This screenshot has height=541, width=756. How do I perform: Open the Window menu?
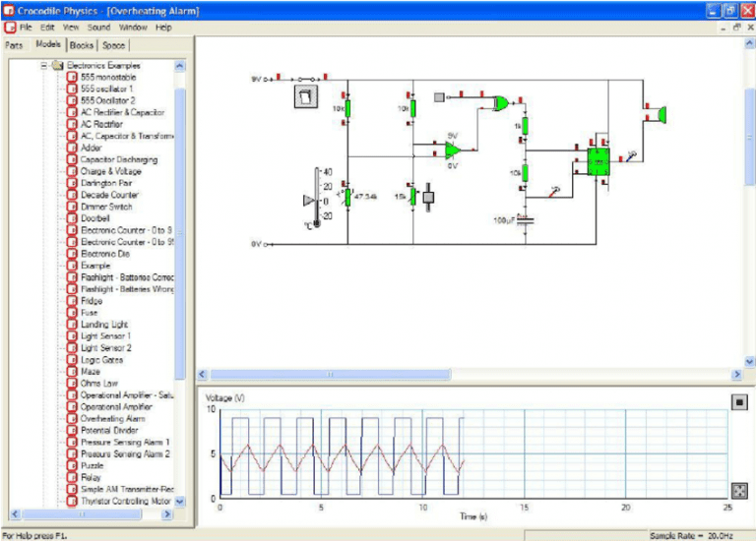click(133, 28)
